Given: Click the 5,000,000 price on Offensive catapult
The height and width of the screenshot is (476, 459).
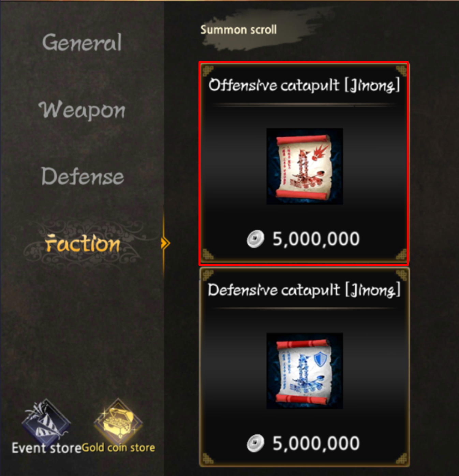Looking at the screenshot, I should tap(316, 239).
